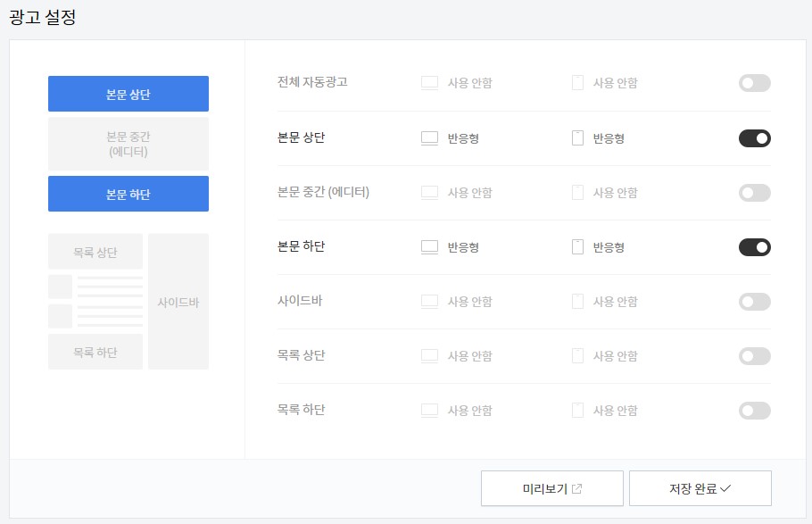The width and height of the screenshot is (812, 524).
Task: Click the 목록 하단 block in the layout preview
Action: [x=95, y=352]
